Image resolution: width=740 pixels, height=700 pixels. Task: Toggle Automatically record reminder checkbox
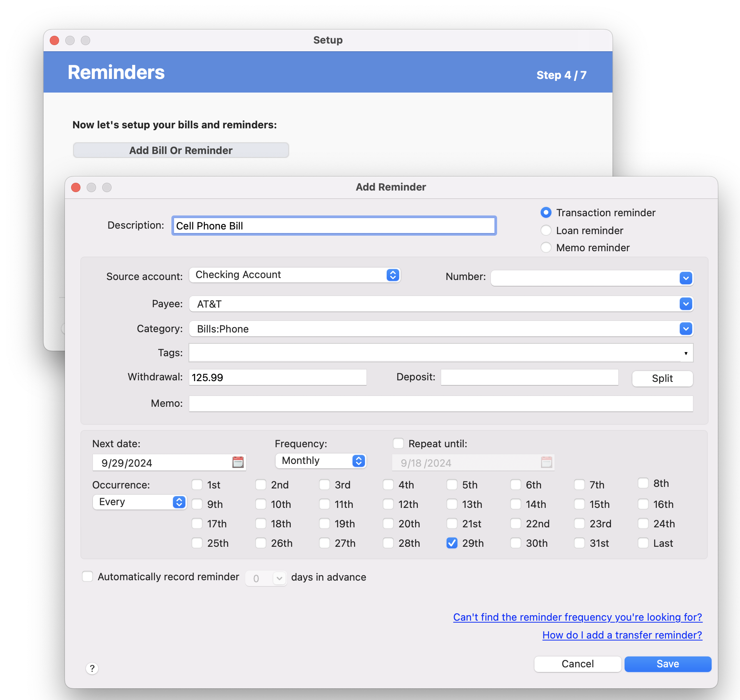tap(87, 576)
